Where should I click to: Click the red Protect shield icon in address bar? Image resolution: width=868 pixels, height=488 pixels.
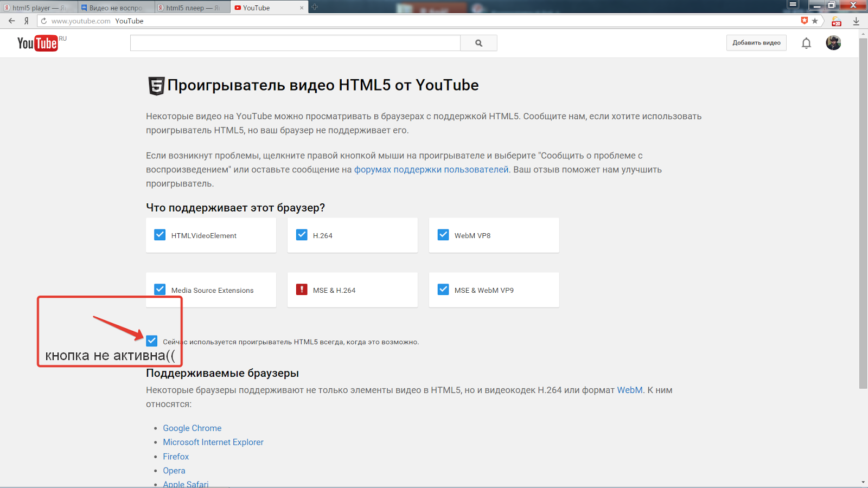pos(804,21)
